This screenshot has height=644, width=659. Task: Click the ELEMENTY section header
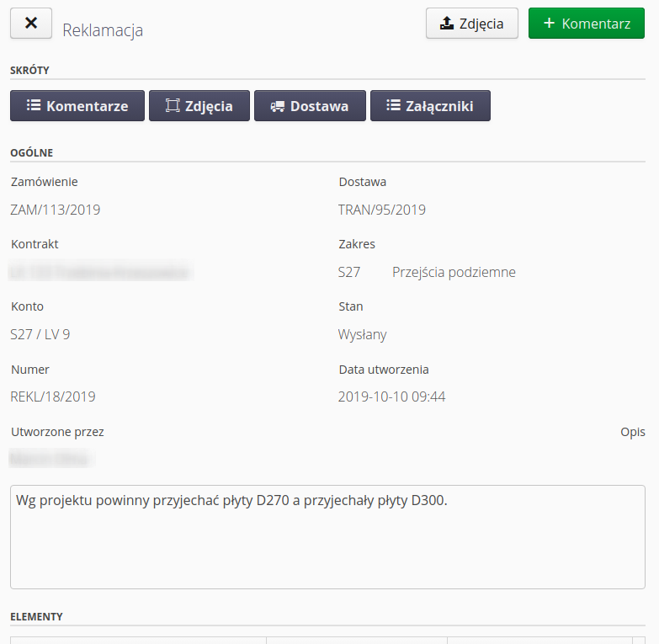pyautogui.click(x=36, y=616)
